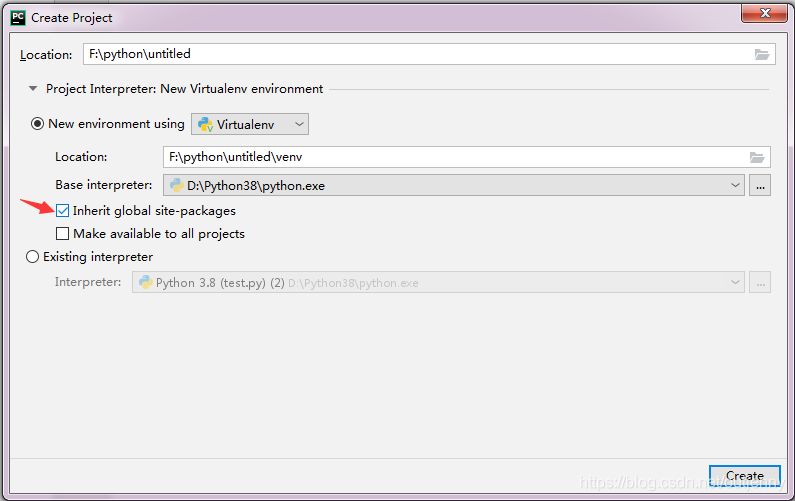Click the ellipsis button beside existing Interpreter
This screenshot has height=501, width=795.
tap(760, 282)
